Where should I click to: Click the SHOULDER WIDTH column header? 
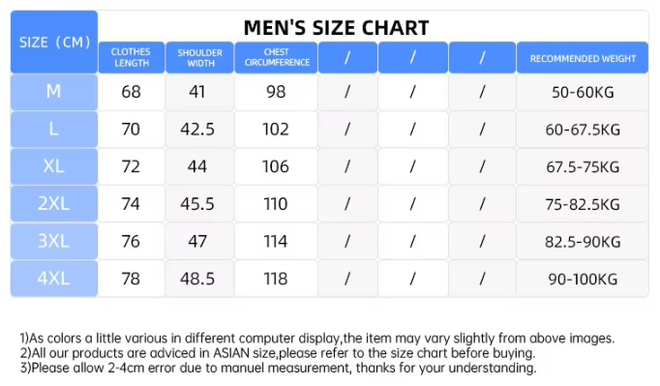point(200,58)
